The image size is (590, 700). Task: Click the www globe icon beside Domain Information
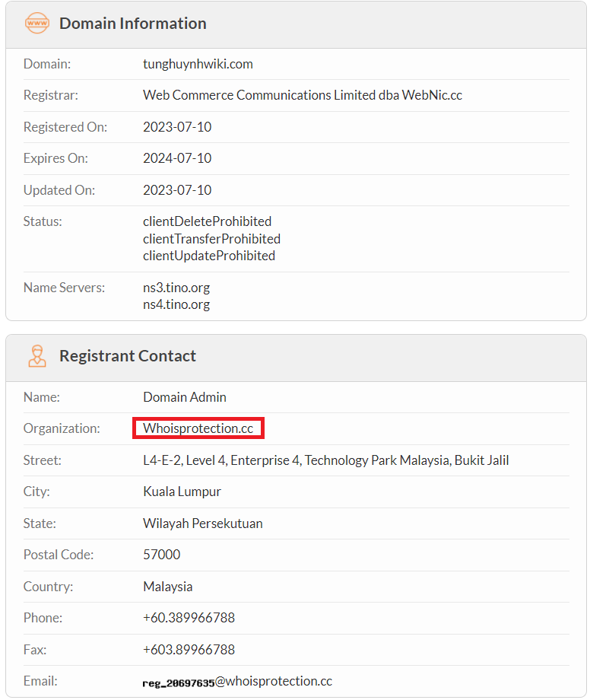37,23
